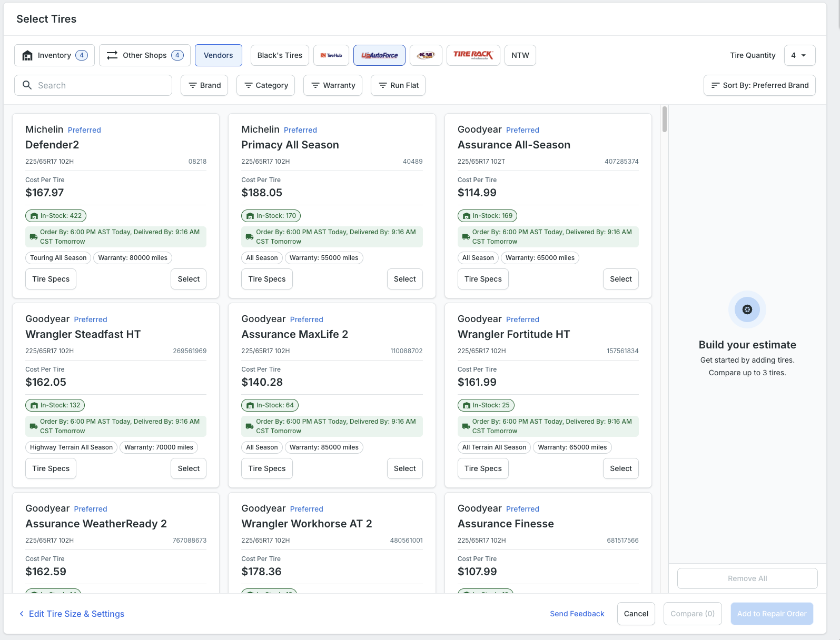Click the Other Shops swap arrows icon

[112, 55]
